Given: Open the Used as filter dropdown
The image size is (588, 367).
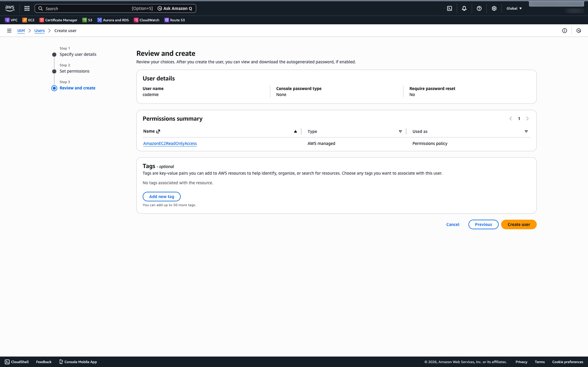Looking at the screenshot, I should pos(527,131).
